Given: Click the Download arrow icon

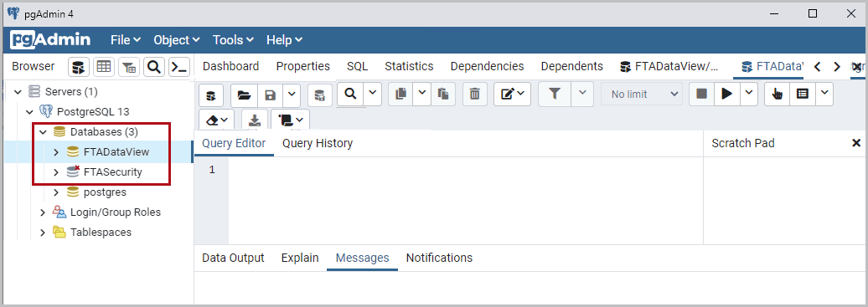Looking at the screenshot, I should click(x=255, y=120).
